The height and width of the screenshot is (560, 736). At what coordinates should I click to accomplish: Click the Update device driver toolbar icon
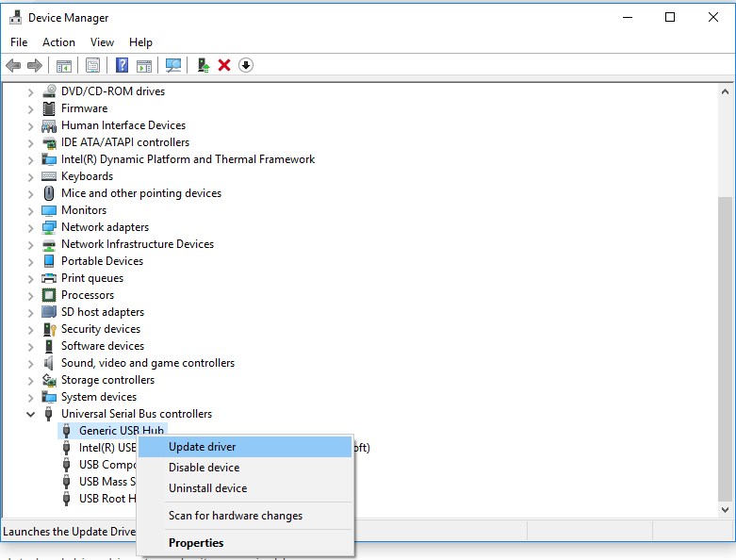click(204, 65)
